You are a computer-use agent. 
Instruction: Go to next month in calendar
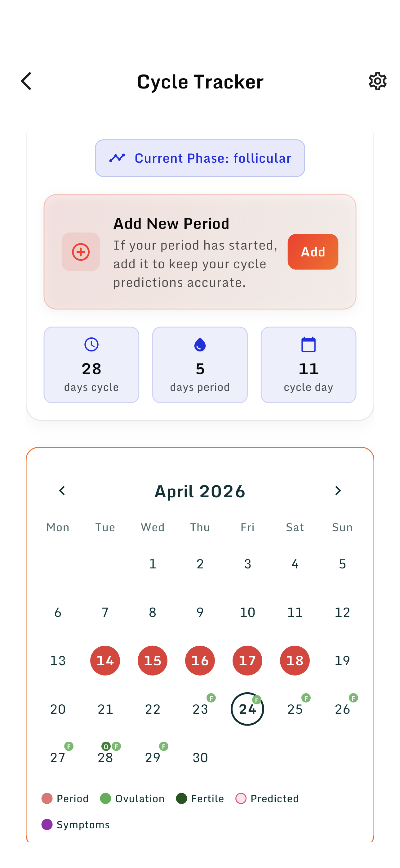(x=338, y=491)
